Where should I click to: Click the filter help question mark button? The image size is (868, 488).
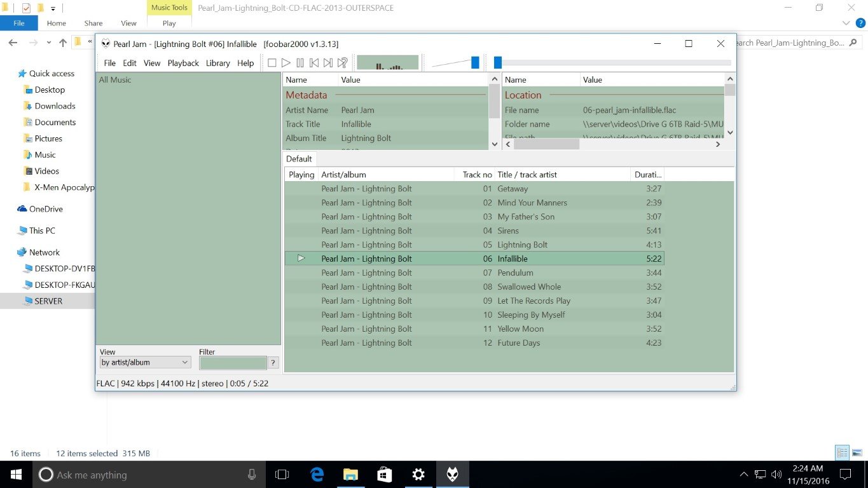pyautogui.click(x=273, y=363)
